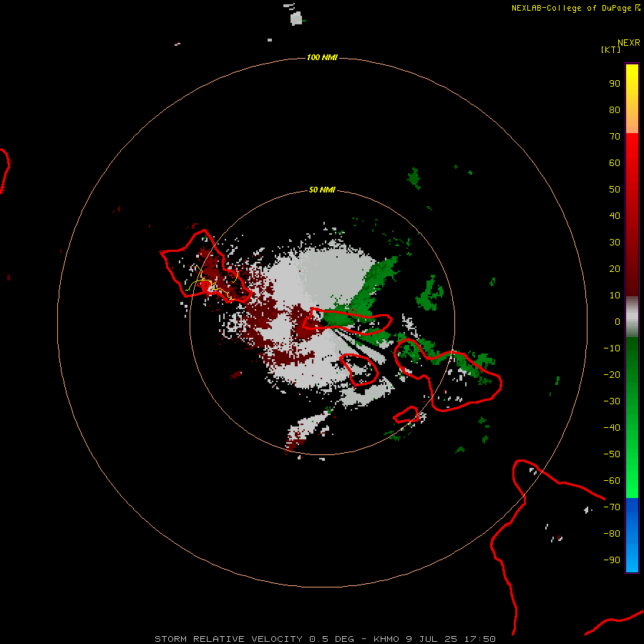Select the 30 value on the velocity scale
644x644 pixels.
(615, 243)
